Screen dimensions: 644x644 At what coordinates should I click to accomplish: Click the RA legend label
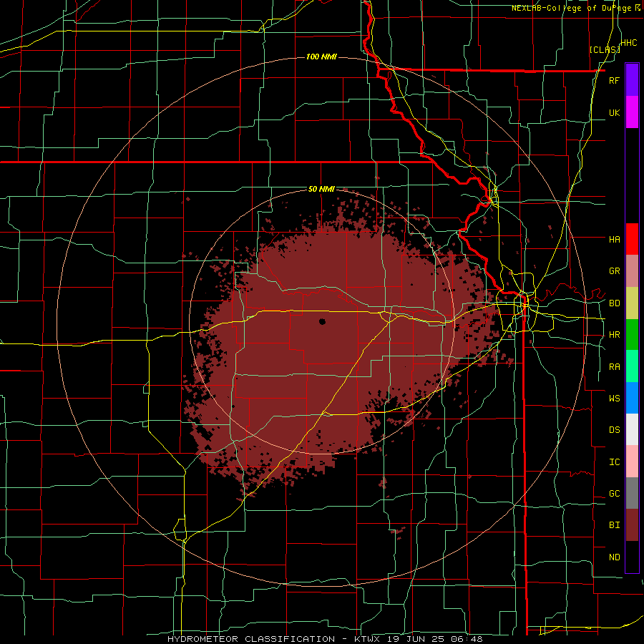[x=614, y=367]
